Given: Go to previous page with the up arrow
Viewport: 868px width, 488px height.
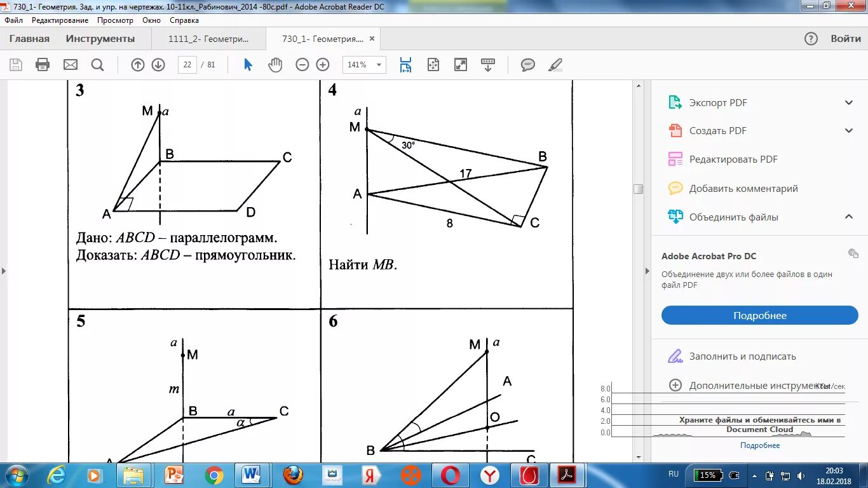Looking at the screenshot, I should (x=138, y=65).
